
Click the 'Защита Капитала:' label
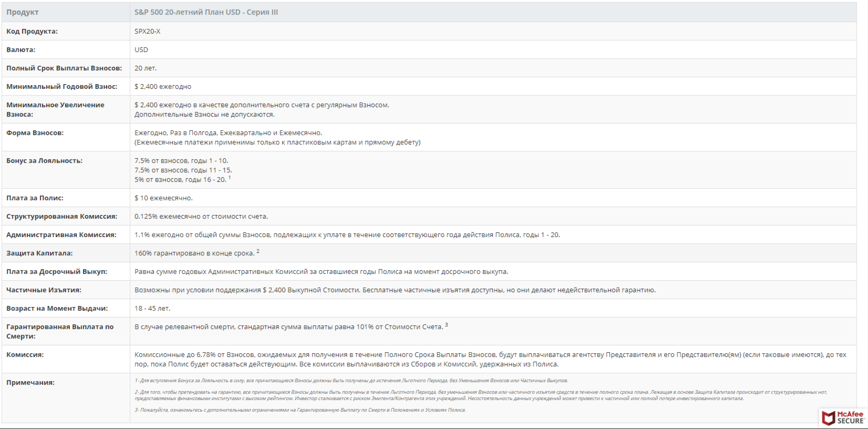[39, 253]
